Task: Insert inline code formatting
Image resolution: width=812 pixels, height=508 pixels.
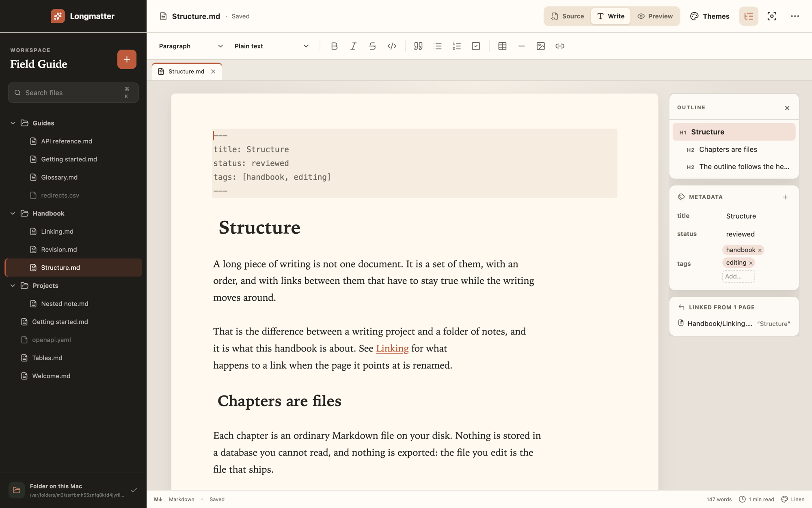Action: pyautogui.click(x=392, y=46)
